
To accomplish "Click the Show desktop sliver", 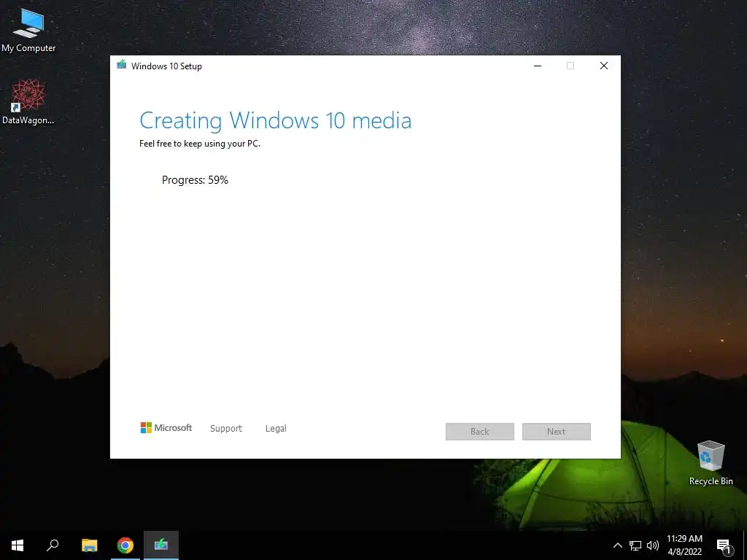I will [745, 545].
